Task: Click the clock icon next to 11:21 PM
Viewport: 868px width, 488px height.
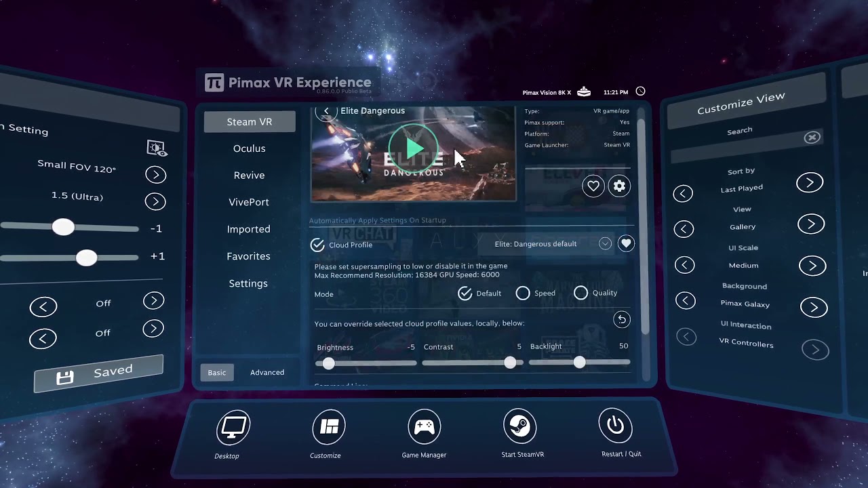Action: pyautogui.click(x=640, y=91)
